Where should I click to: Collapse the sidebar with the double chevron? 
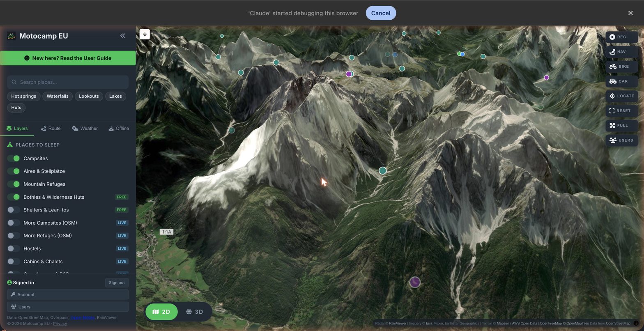122,36
